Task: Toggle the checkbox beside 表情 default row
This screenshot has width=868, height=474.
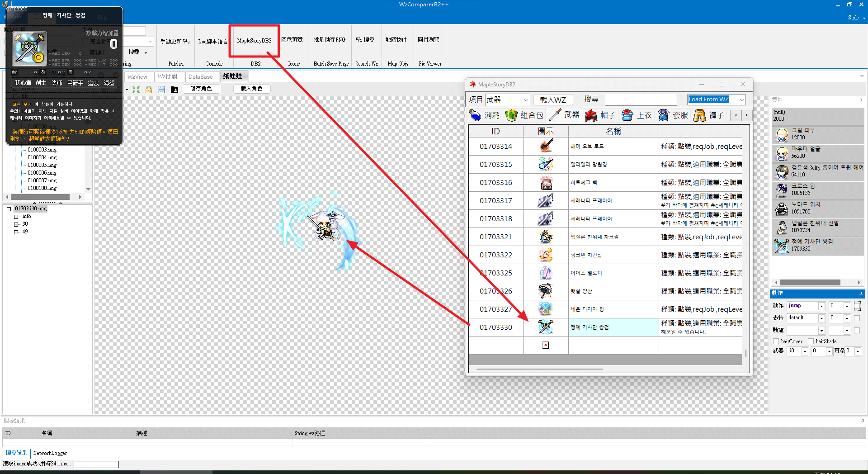Action: coord(857,318)
